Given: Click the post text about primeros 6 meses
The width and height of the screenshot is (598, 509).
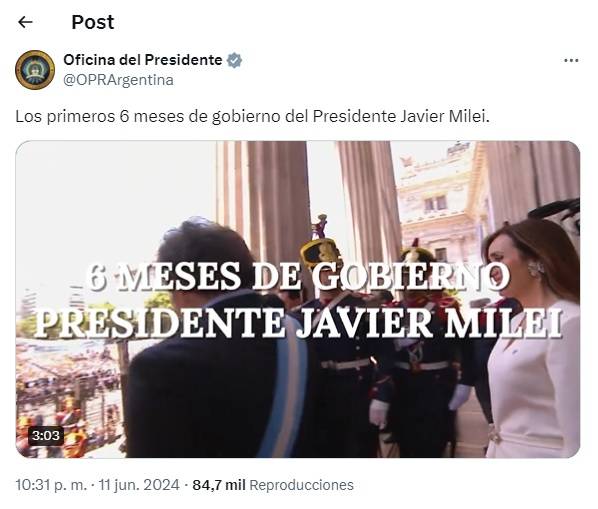Looking at the screenshot, I should pyautogui.click(x=252, y=116).
